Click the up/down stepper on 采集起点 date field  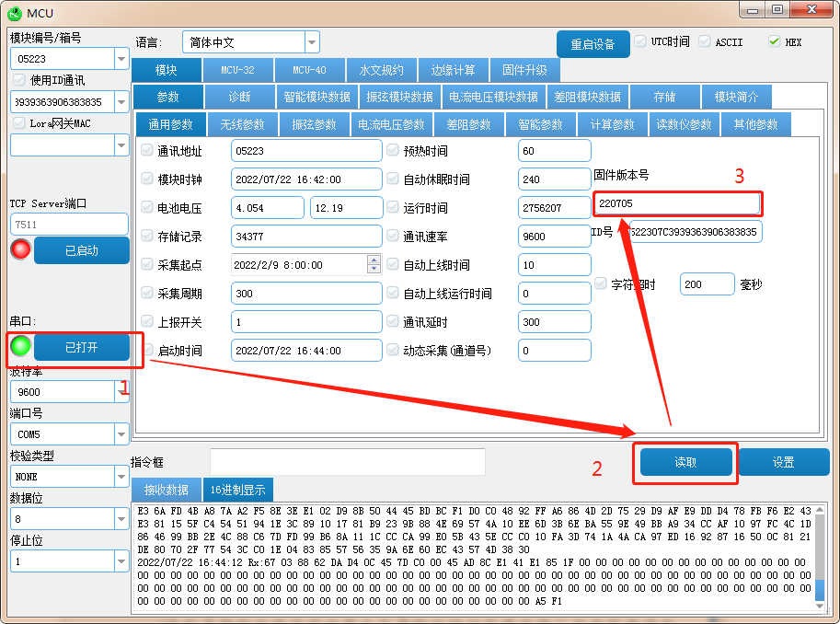coord(374,264)
